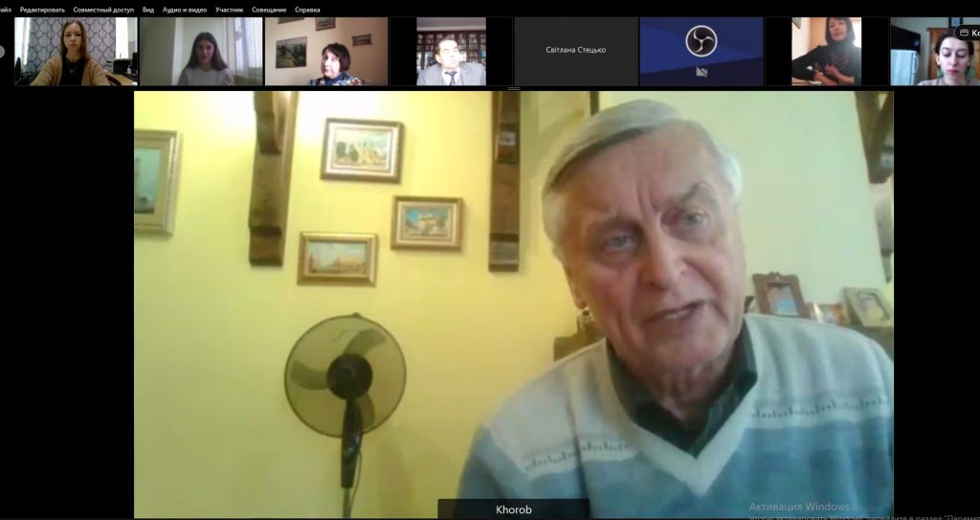Image resolution: width=980 pixels, height=520 pixels.
Task: Click the Khorob name label
Action: [514, 509]
